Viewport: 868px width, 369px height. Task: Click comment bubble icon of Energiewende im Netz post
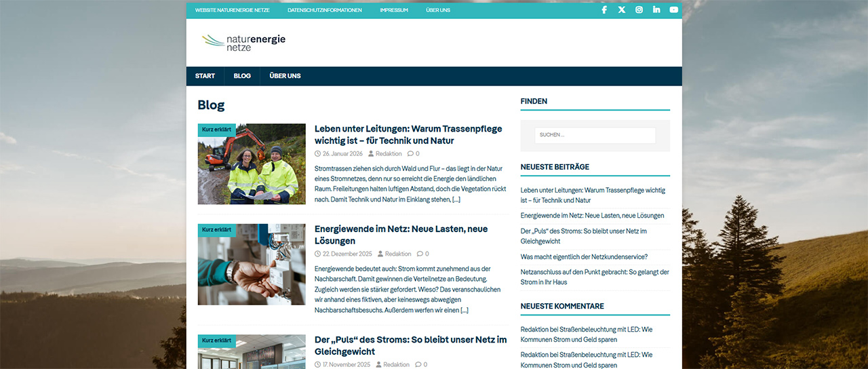(420, 254)
